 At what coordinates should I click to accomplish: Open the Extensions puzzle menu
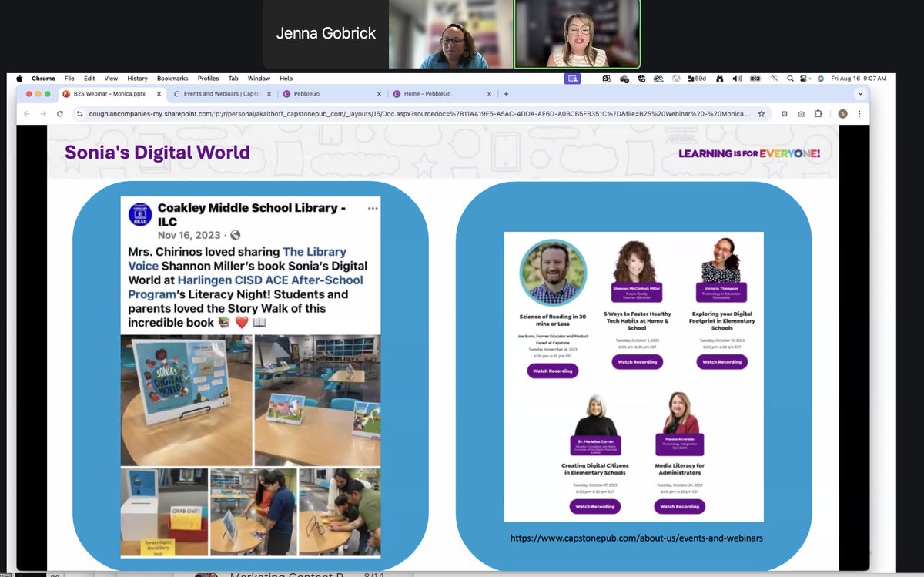click(x=819, y=114)
